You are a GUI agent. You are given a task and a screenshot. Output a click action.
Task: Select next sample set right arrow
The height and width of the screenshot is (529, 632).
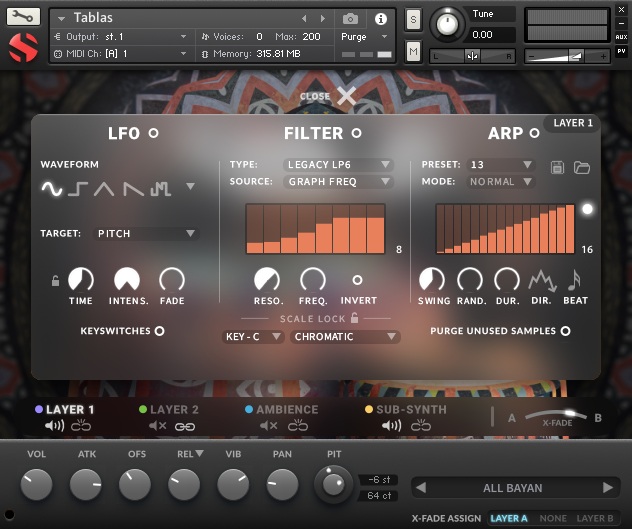(x=608, y=488)
